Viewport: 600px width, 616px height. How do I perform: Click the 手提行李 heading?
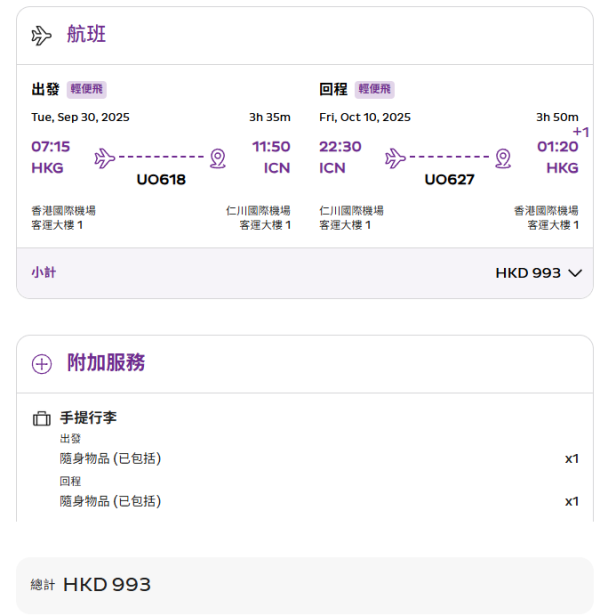point(88,418)
